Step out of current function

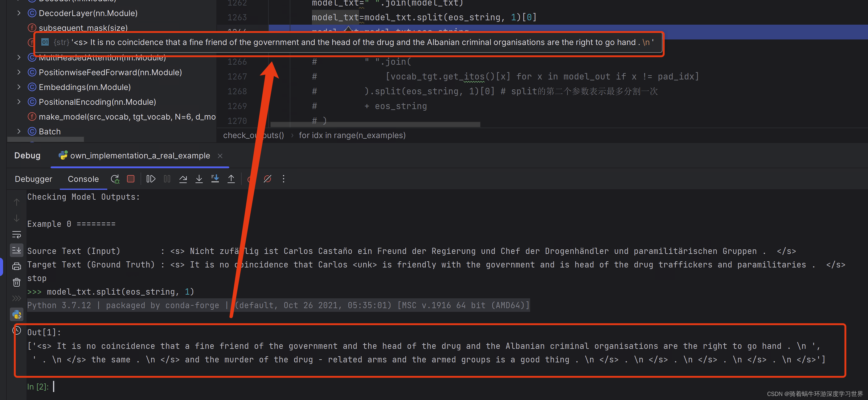(231, 179)
